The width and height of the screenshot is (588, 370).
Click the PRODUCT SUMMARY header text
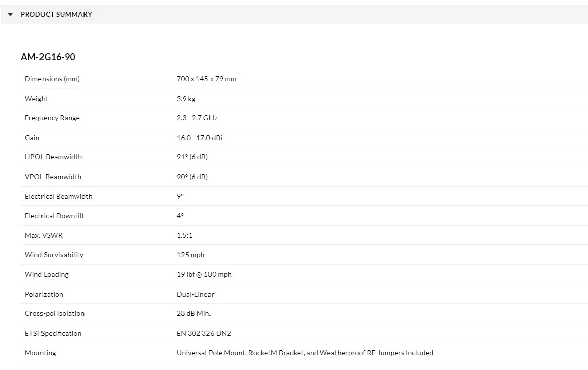pyautogui.click(x=56, y=14)
